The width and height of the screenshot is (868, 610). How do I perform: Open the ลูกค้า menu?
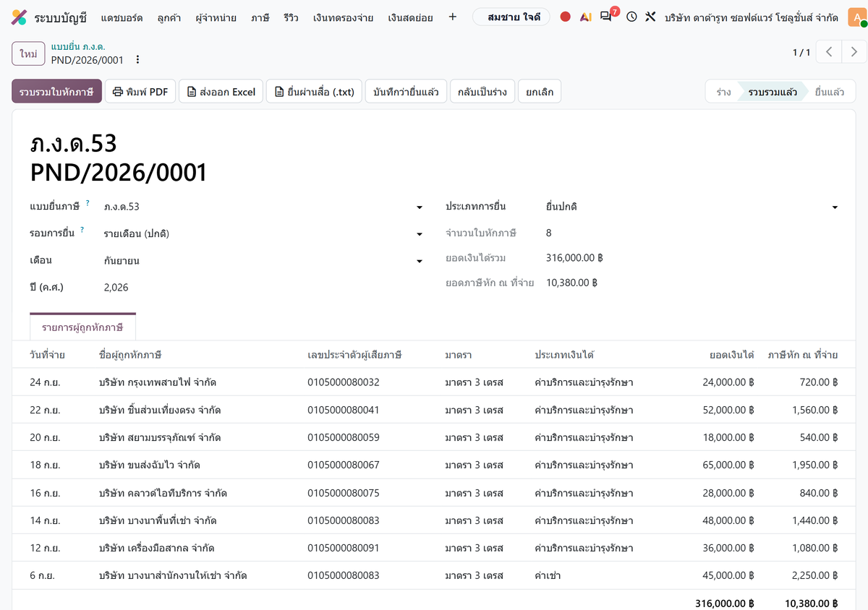coord(169,17)
